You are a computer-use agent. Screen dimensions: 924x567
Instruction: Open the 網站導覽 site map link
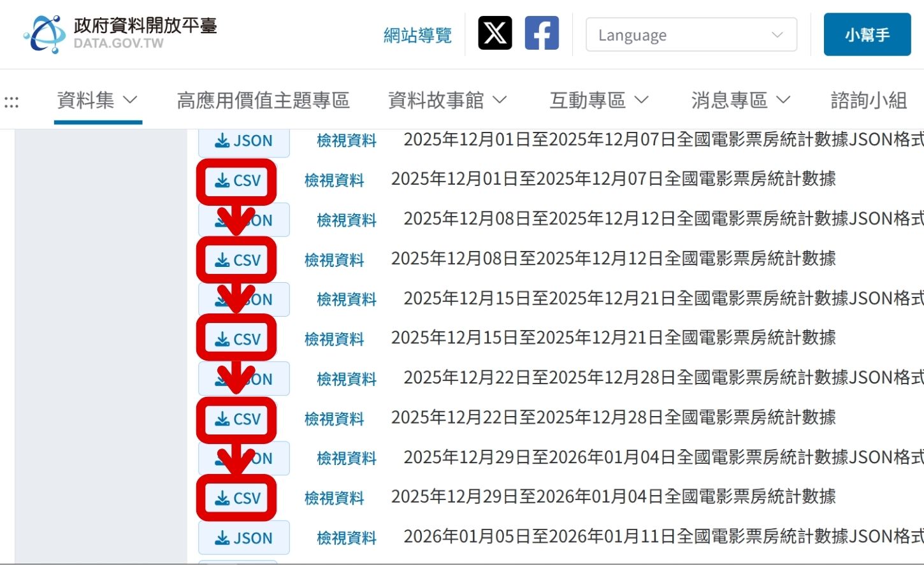[418, 36]
